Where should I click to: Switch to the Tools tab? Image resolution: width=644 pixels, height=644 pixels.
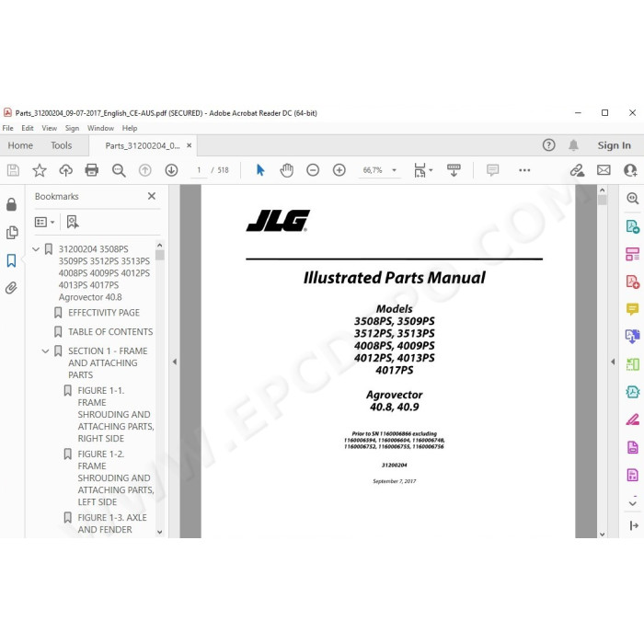[x=62, y=145]
